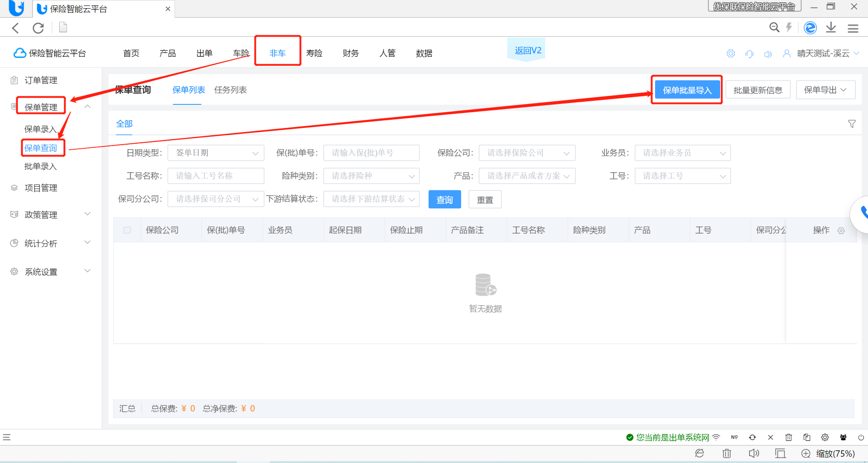Expand the 保单导出 export dropdown
Viewport: 868px width, 463px height.
826,90
